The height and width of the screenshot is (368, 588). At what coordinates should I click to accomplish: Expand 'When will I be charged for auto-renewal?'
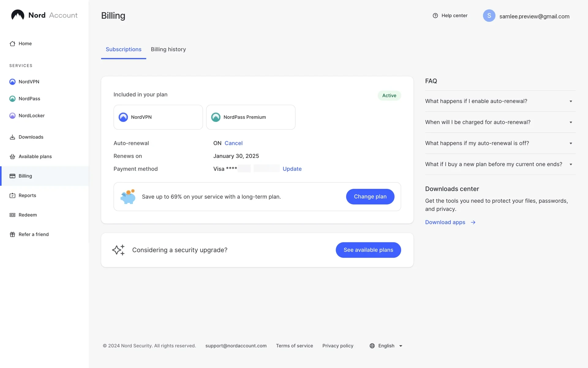(500, 122)
